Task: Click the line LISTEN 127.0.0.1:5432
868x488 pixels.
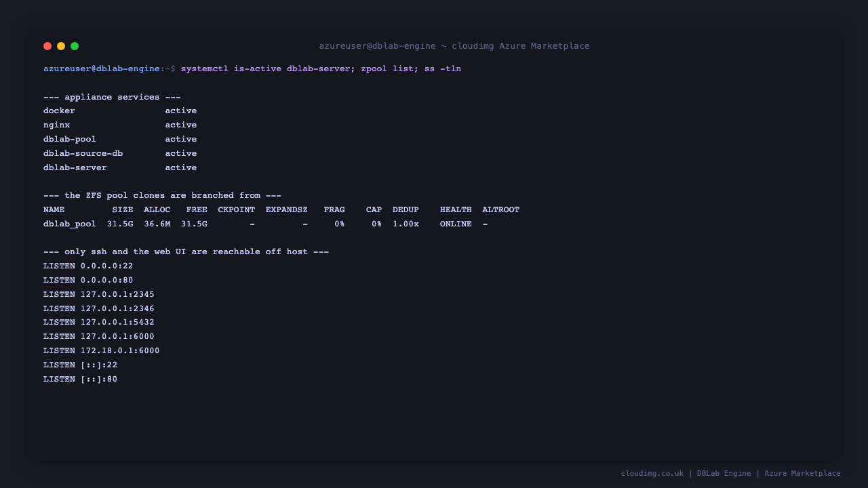Action: [99, 323]
